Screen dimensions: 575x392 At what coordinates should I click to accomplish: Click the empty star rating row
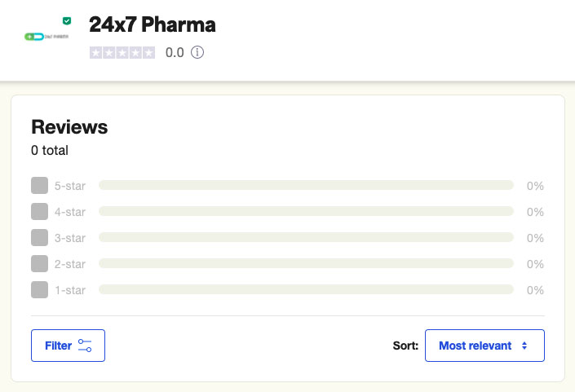[x=122, y=53]
